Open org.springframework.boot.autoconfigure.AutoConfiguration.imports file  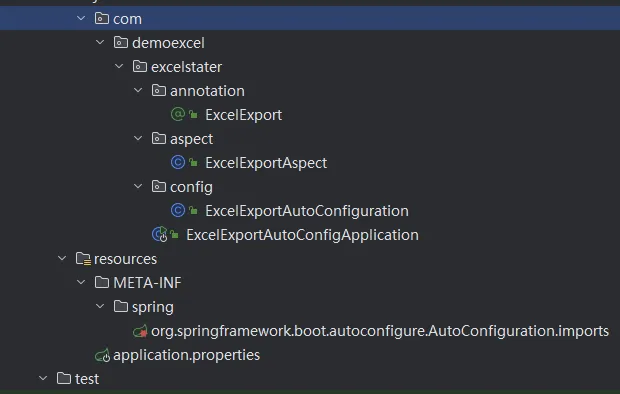[380, 331]
